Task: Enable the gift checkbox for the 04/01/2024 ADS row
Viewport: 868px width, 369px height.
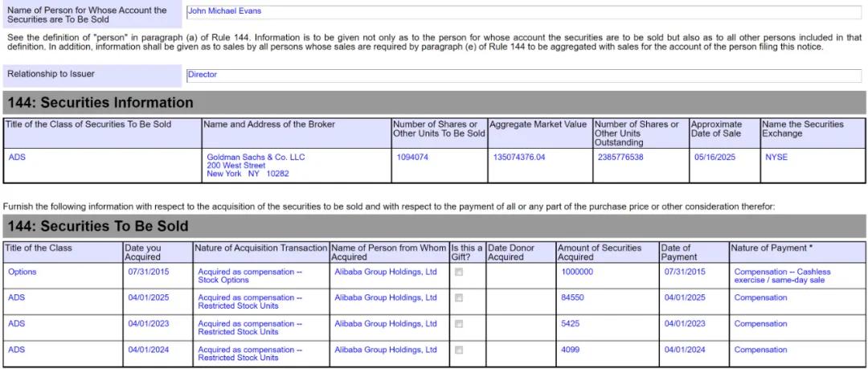Action: [x=459, y=351]
